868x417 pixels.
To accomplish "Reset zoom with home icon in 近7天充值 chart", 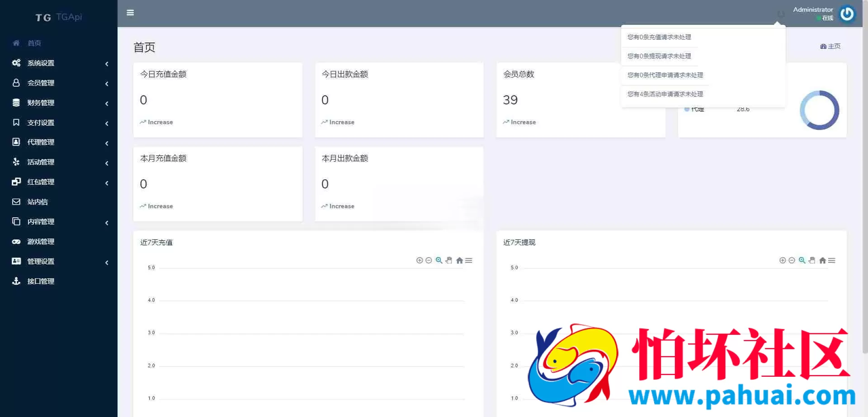I will (459, 260).
